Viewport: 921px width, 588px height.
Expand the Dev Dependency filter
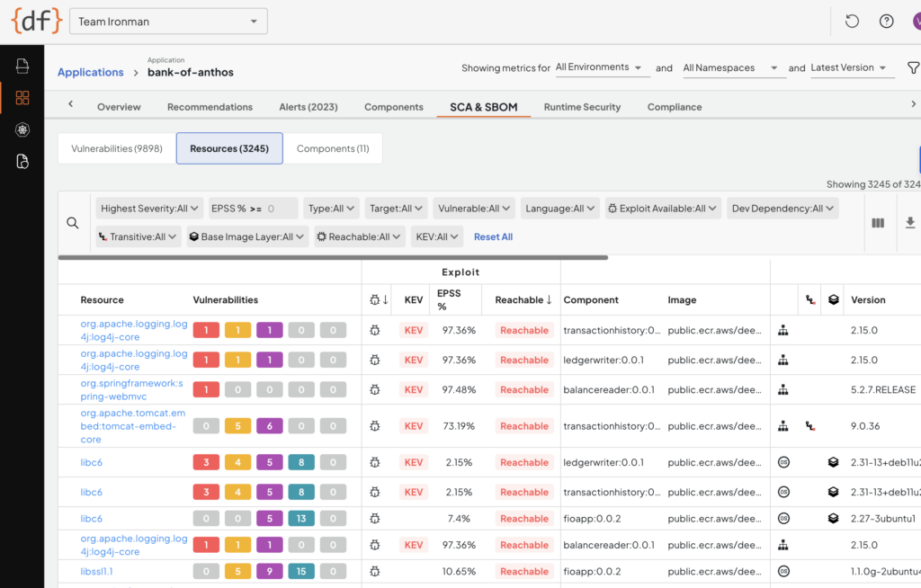[x=782, y=209]
